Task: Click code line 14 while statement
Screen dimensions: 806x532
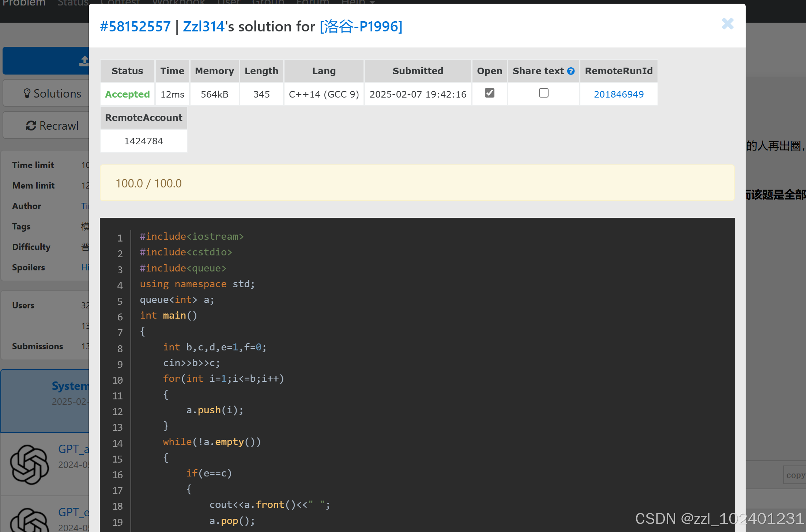Action: (x=212, y=442)
